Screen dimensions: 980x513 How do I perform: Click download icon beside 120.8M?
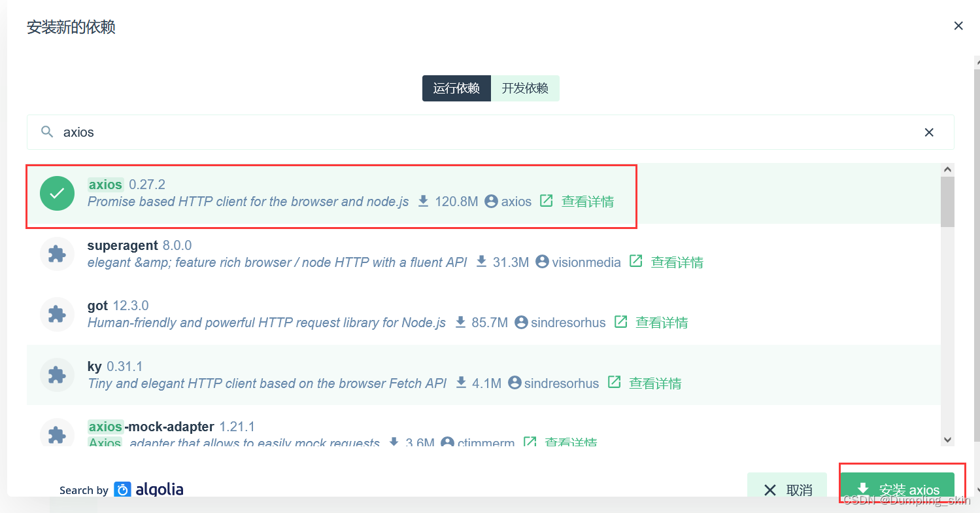[424, 201]
